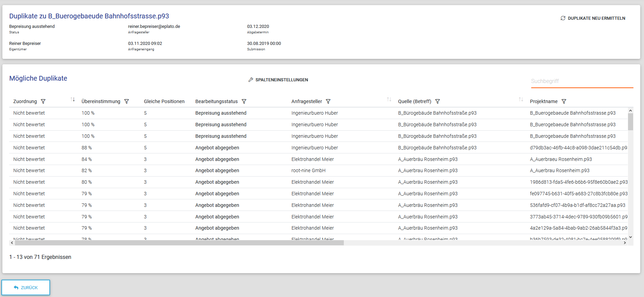Click the Projektname filter funnel
644x297 pixels.
point(564,101)
